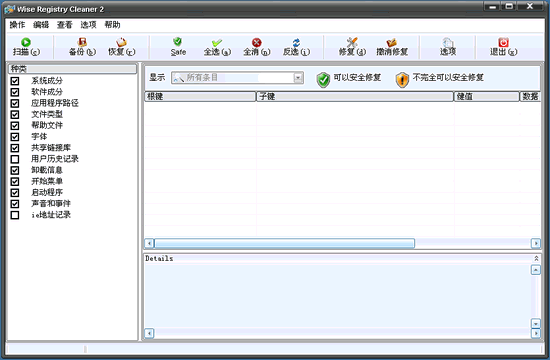Toggle 共享链接库 checkbox
Viewport: 550px width, 360px height.
click(x=15, y=148)
